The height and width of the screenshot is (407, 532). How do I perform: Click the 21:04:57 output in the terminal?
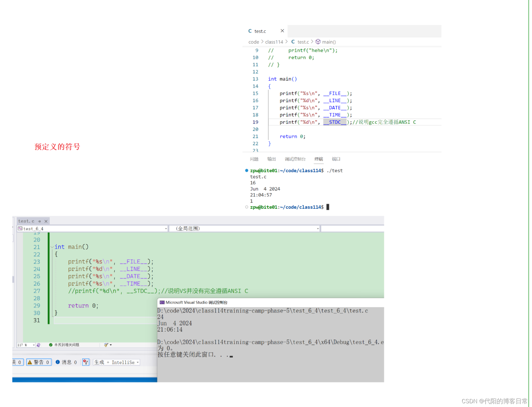pos(261,195)
